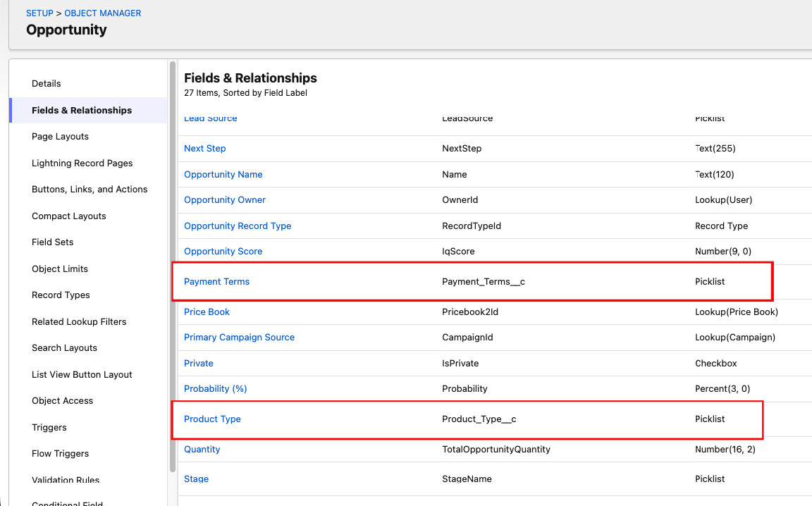The height and width of the screenshot is (506, 812).
Task: Click the Stage field link
Action: coord(196,479)
